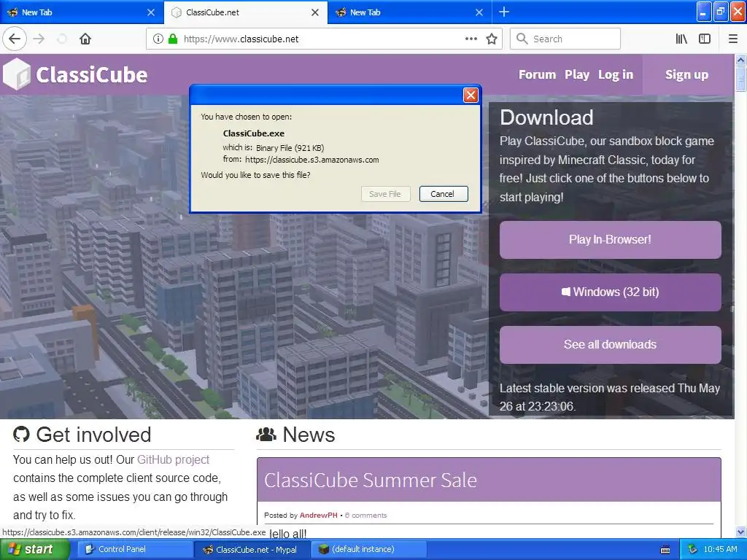747x560 pixels.
Task: Click the green padlock security icon
Action: [172, 39]
